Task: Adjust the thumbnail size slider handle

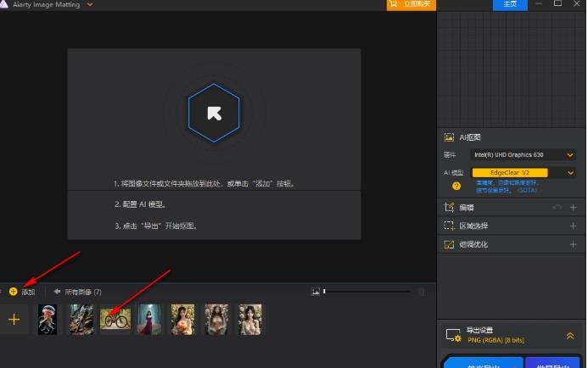Action: pyautogui.click(x=324, y=291)
